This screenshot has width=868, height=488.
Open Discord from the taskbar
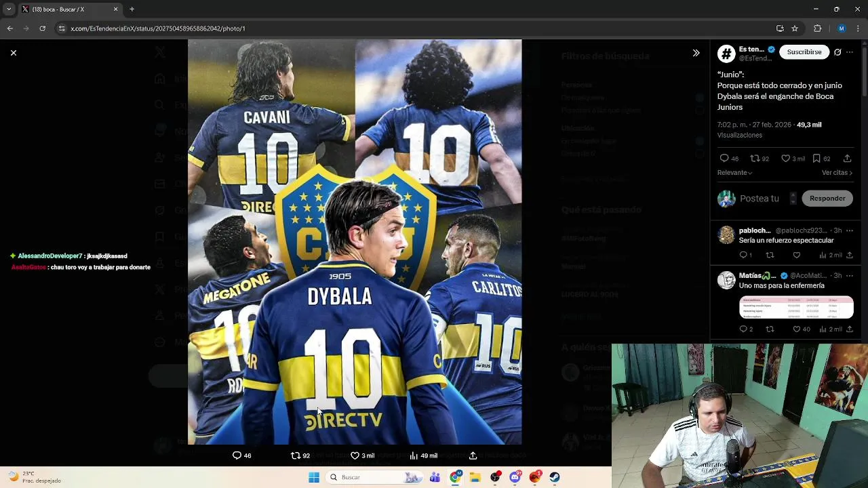coord(515,477)
